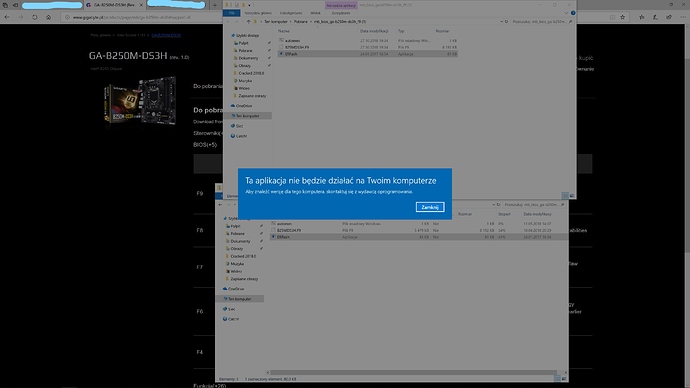Sort by Stopień column in lower Explorer
The image size is (690, 388).
pyautogui.click(x=504, y=214)
